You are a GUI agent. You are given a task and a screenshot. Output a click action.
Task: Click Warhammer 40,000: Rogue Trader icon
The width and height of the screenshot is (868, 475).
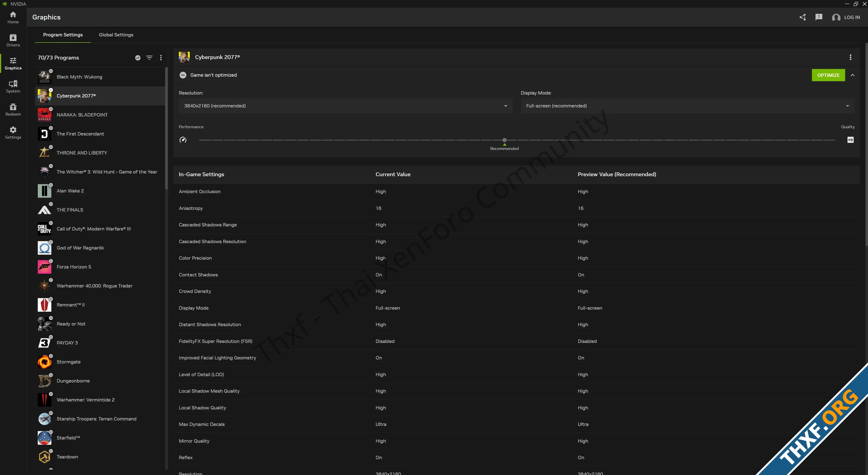click(x=45, y=286)
